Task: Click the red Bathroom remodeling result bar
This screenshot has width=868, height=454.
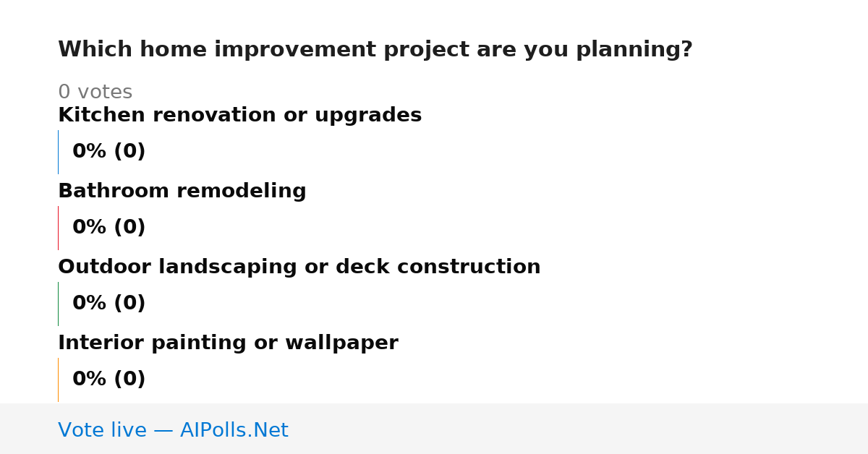Action: pos(58,228)
